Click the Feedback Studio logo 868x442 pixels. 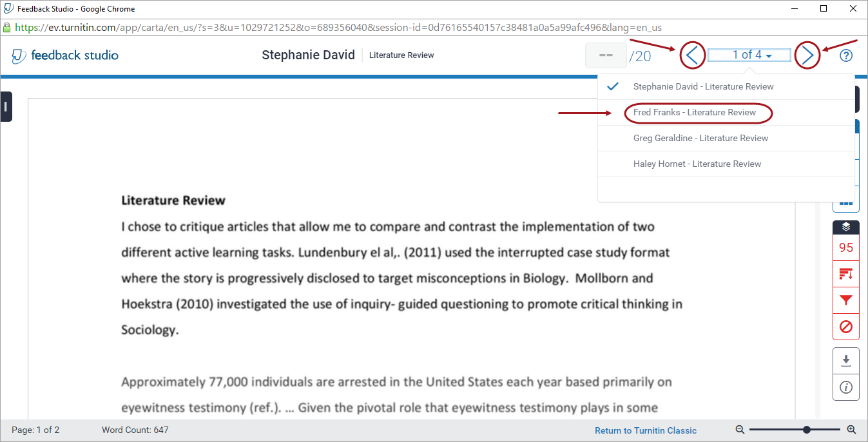64,55
